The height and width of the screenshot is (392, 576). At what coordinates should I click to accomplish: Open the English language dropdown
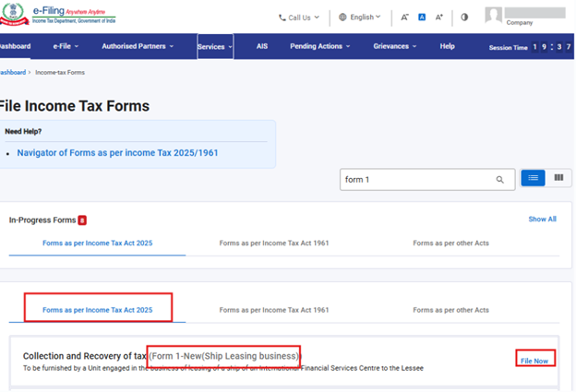pyautogui.click(x=361, y=17)
